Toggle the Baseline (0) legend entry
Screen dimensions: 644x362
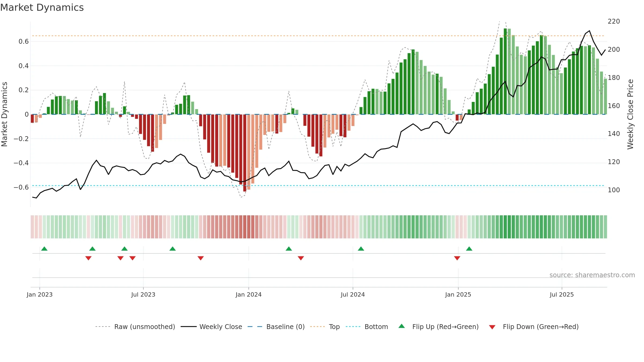(276, 327)
